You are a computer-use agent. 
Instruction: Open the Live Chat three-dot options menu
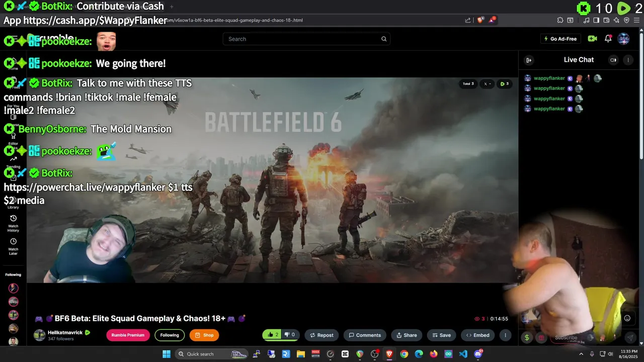pyautogui.click(x=628, y=60)
